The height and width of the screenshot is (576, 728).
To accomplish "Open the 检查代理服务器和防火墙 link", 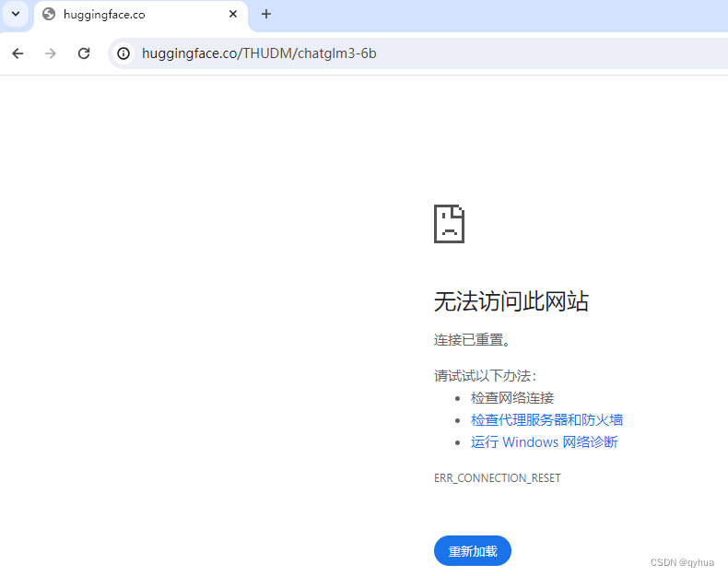I will click(546, 420).
